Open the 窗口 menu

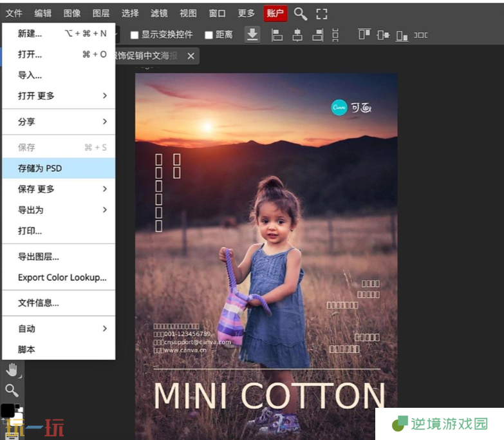217,14
